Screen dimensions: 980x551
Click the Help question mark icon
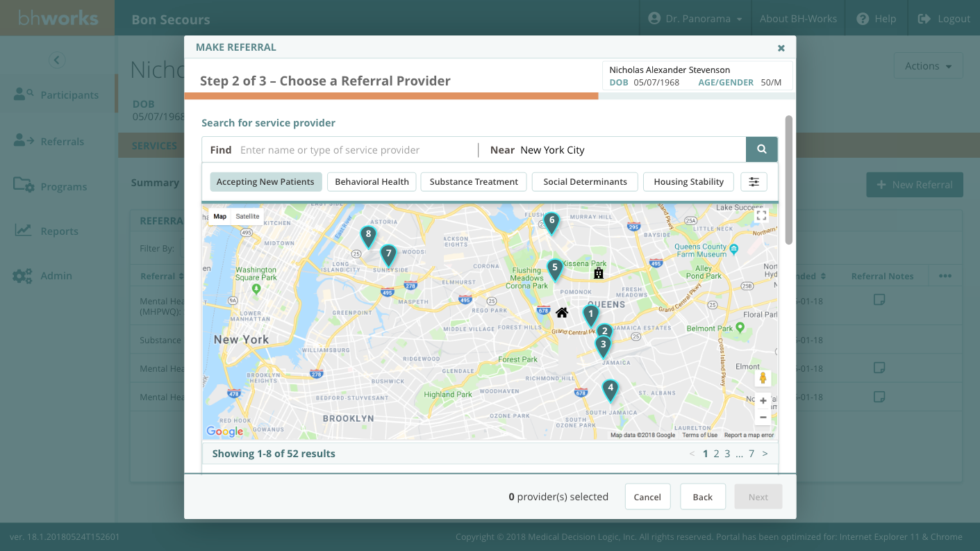(863, 19)
